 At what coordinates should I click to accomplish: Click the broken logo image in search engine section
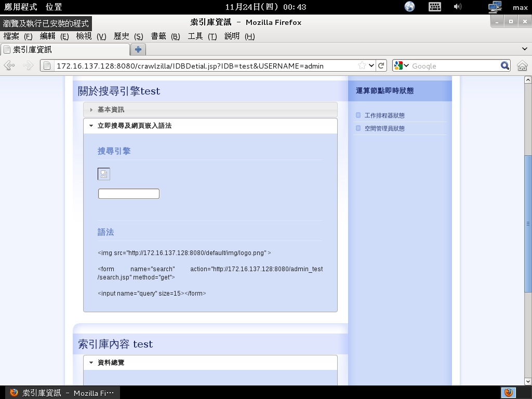104,175
